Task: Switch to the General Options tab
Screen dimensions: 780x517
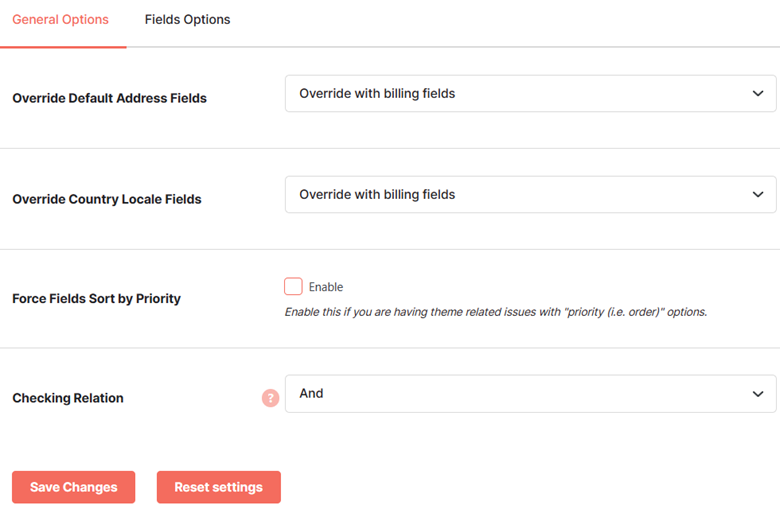Action: click(61, 19)
